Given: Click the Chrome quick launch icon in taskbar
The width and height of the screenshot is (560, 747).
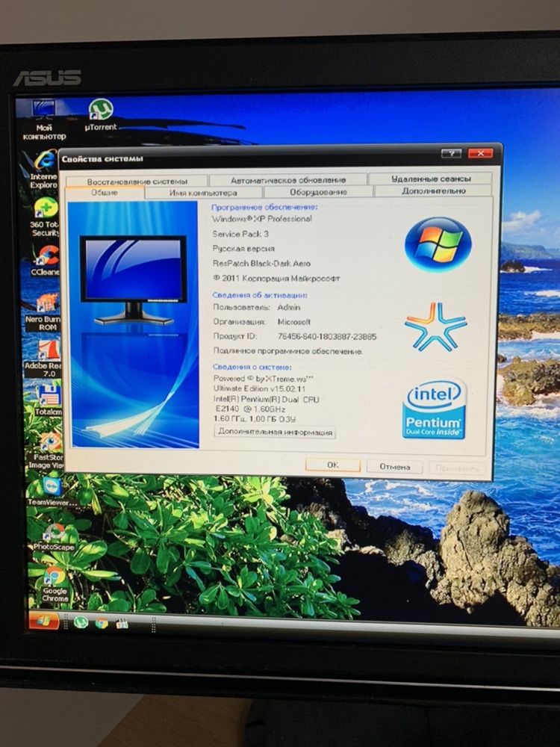Looking at the screenshot, I should 102,623.
